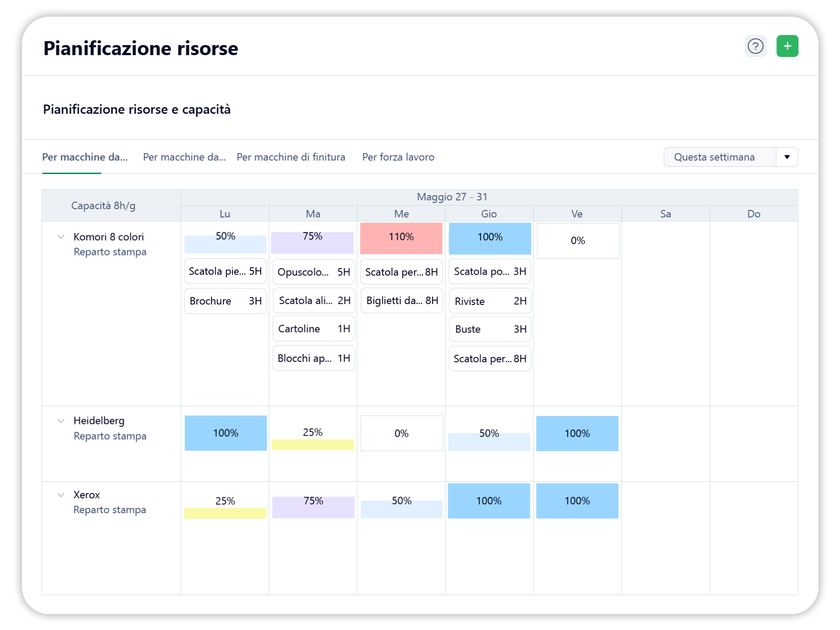Collapse the Komori 8 colori row
The height and width of the screenshot is (630, 840).
[x=61, y=237]
